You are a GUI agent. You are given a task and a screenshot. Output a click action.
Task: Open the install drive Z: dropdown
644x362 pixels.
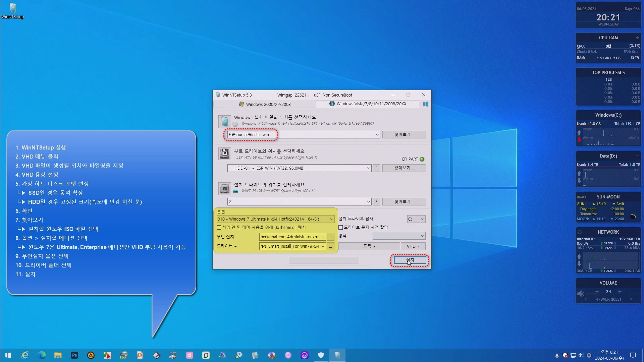pos(368,202)
